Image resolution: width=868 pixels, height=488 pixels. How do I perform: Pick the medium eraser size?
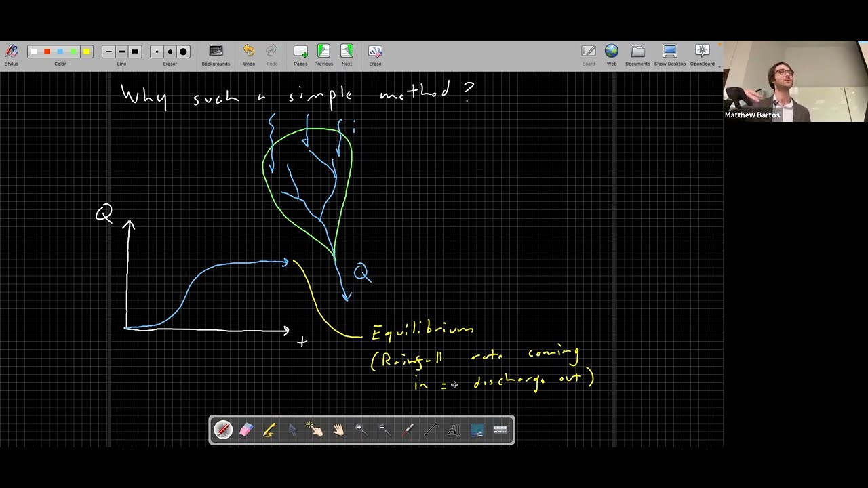coord(170,52)
